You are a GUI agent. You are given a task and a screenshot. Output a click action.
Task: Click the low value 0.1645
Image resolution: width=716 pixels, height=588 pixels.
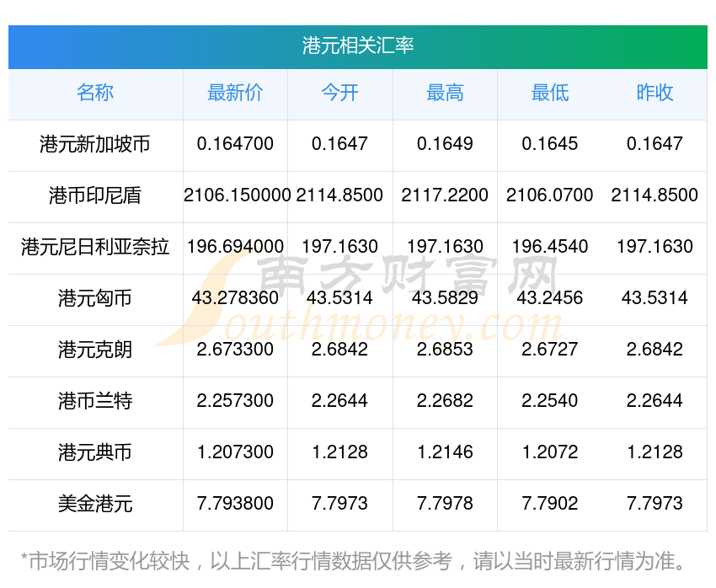pos(550,144)
